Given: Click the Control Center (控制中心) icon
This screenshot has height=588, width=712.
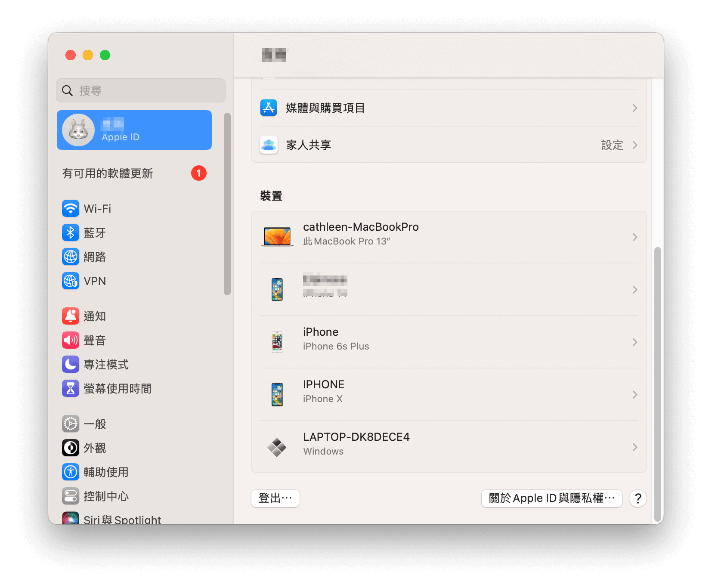Looking at the screenshot, I should coord(71,496).
